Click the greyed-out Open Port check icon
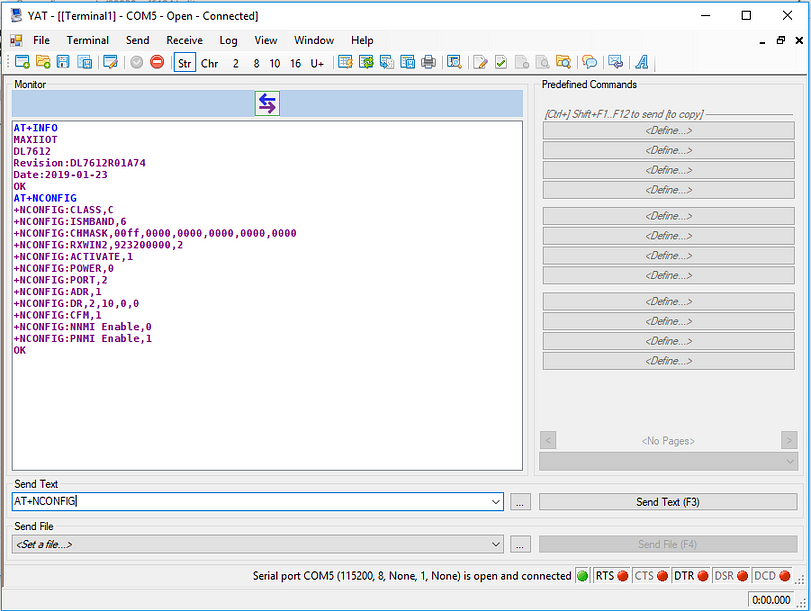811x611 pixels. (137, 63)
